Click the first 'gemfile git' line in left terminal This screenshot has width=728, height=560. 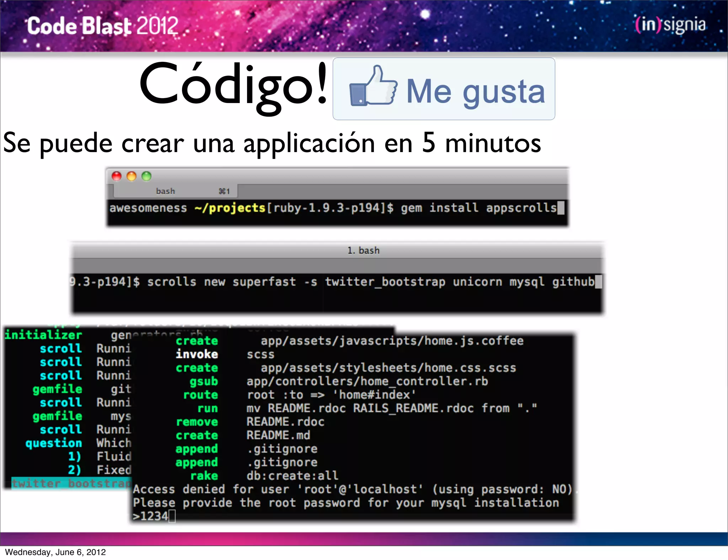tap(82, 389)
